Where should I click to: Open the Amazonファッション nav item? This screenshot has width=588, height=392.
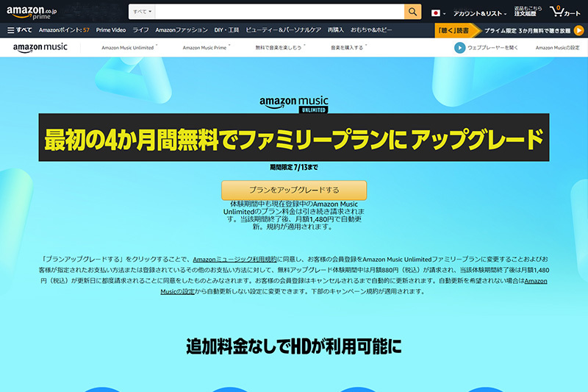[x=181, y=30]
